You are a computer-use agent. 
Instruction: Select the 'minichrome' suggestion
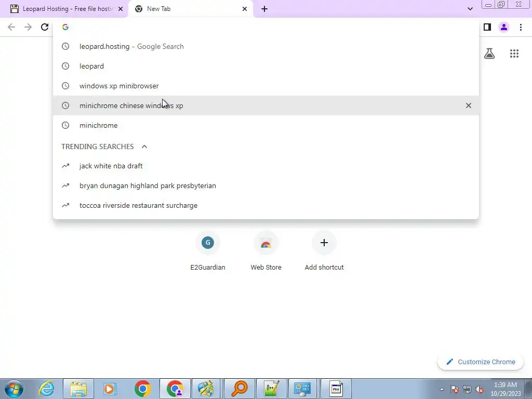(266, 125)
